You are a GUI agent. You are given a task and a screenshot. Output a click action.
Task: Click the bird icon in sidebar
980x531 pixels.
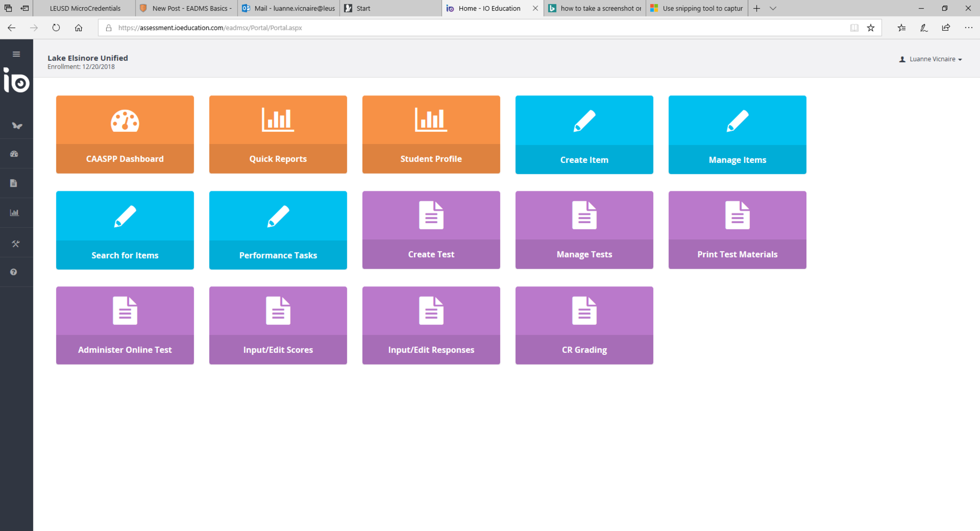tap(17, 126)
